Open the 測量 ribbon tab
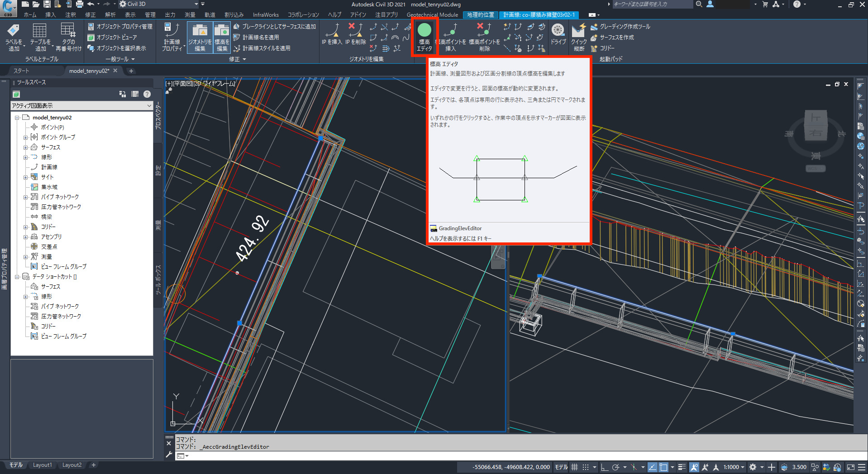Image resolution: width=868 pixels, height=474 pixels. coord(190,14)
